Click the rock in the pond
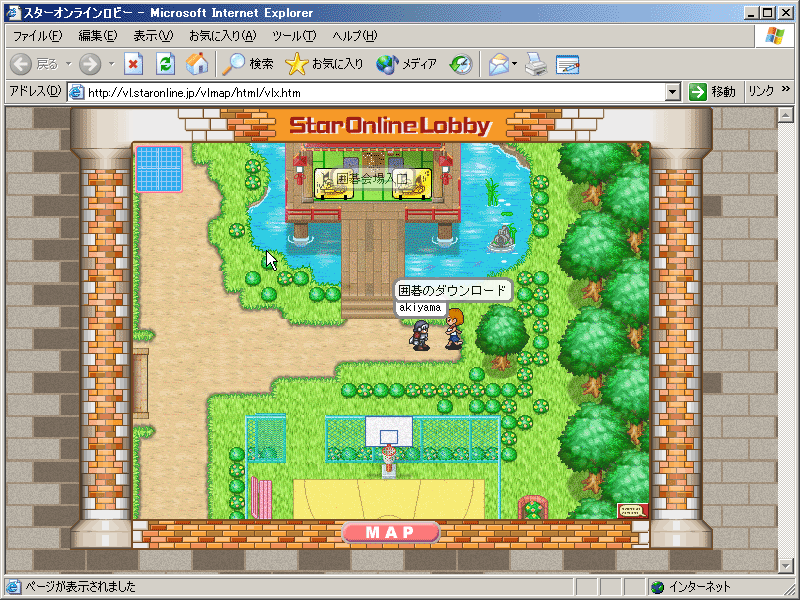 (502, 239)
